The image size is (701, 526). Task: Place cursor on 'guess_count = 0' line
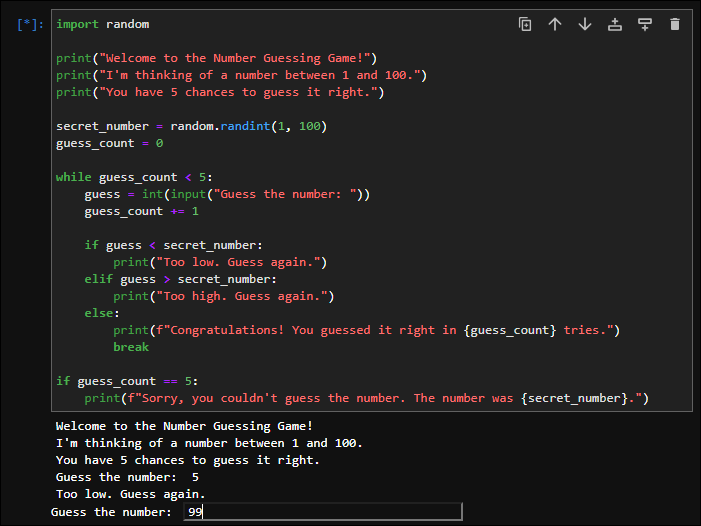click(110, 143)
